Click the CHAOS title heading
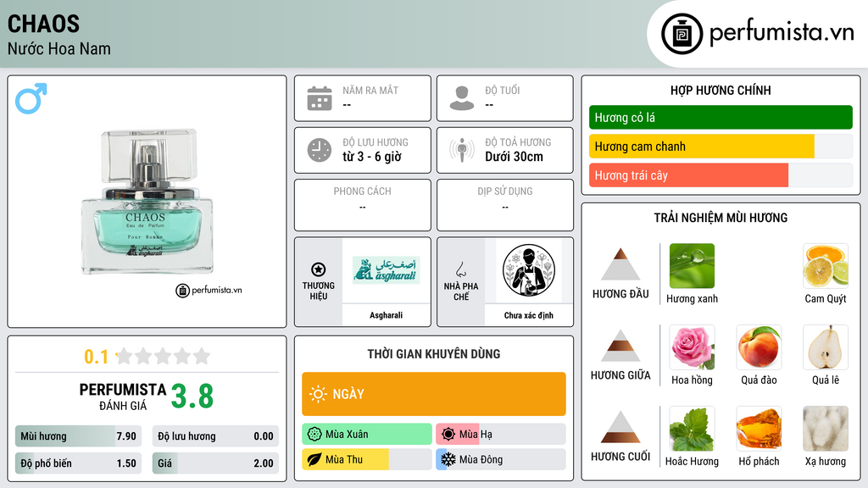 point(44,24)
